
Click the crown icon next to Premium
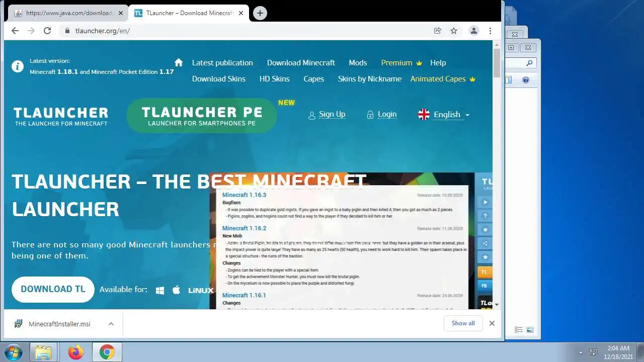(419, 63)
